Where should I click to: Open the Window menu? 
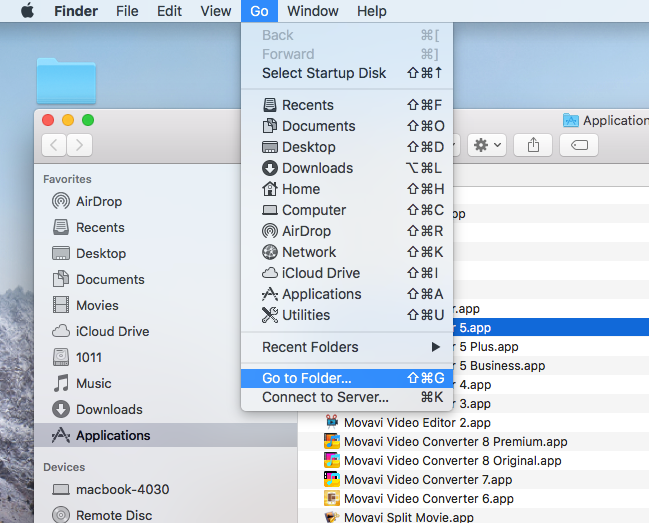click(x=313, y=11)
